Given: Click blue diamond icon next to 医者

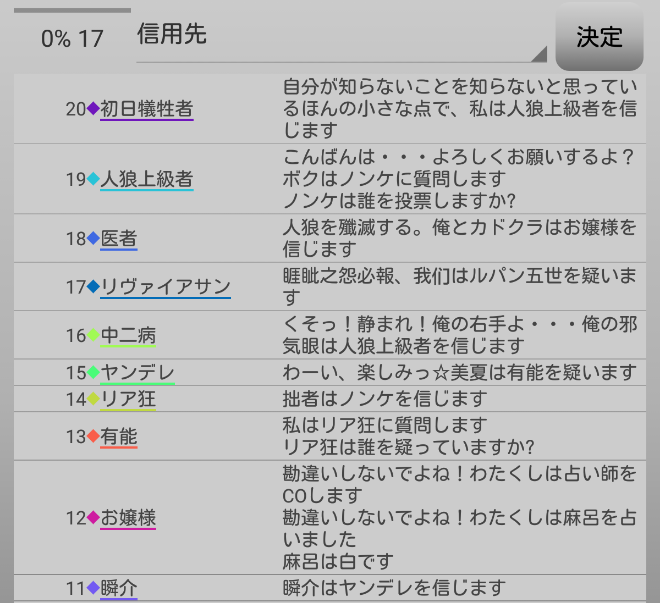Looking at the screenshot, I should click(x=94, y=239).
